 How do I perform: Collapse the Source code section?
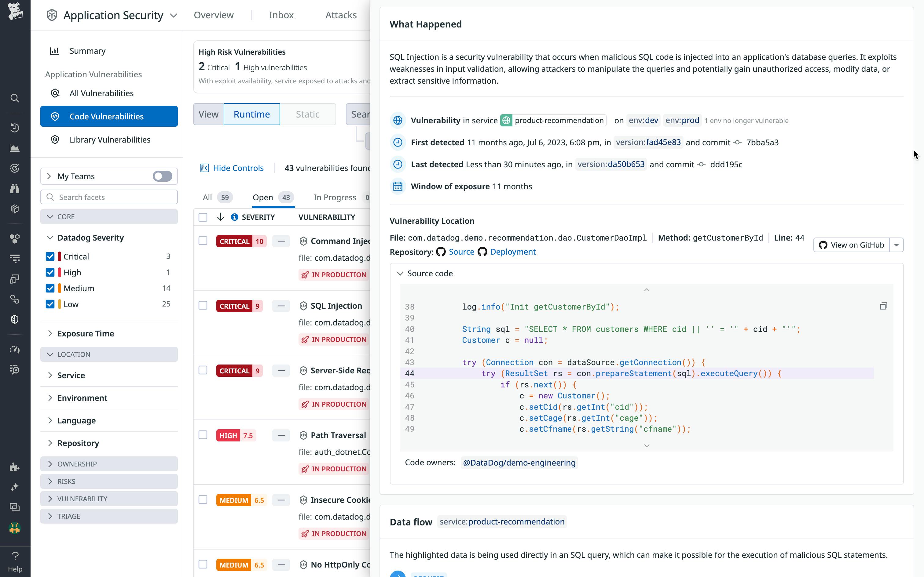tap(400, 273)
